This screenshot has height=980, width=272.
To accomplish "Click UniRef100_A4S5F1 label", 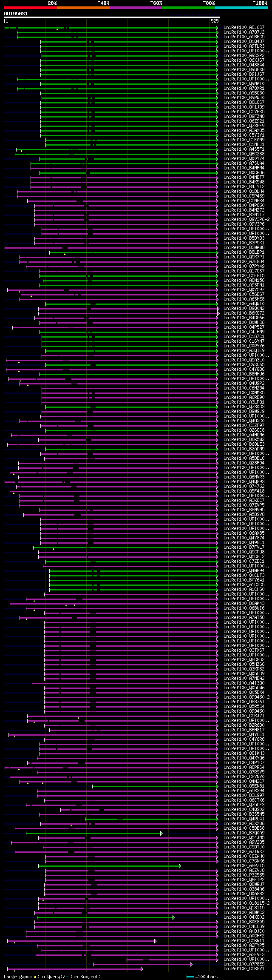I will pos(244,149).
